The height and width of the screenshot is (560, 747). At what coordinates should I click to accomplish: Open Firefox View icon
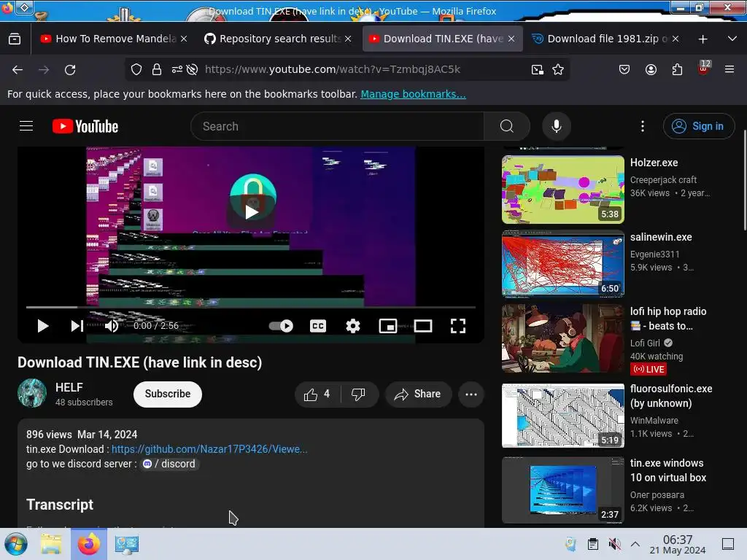click(15, 39)
